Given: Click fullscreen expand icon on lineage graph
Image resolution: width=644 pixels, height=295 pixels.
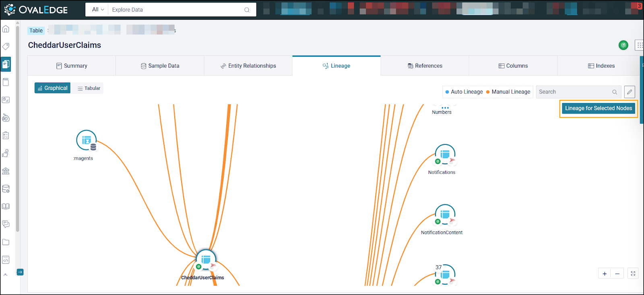Looking at the screenshot, I should click(x=633, y=274).
